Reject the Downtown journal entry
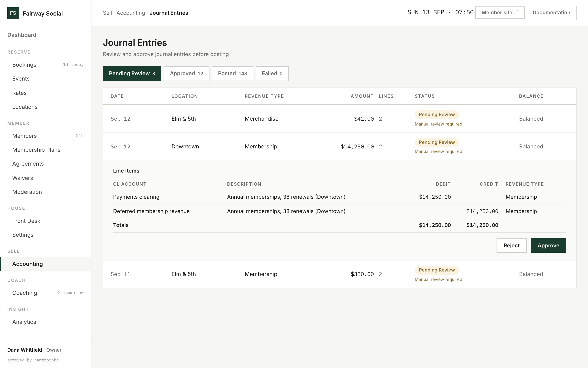Screen dimensions: 588x368 click(x=511, y=245)
